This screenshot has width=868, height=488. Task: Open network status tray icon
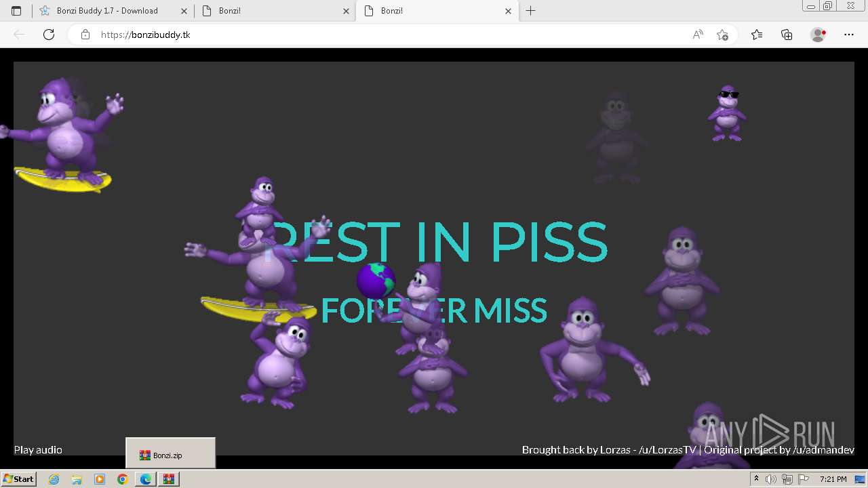coord(787,479)
